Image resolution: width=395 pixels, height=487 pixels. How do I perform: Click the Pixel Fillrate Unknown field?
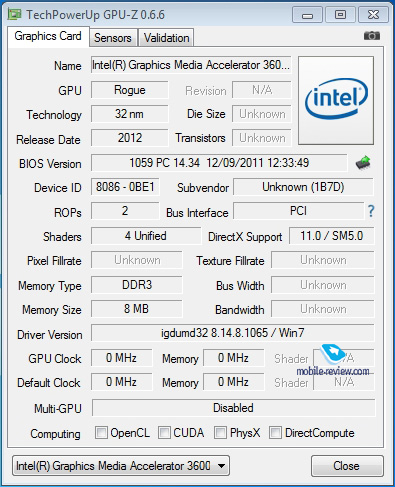[137, 260]
